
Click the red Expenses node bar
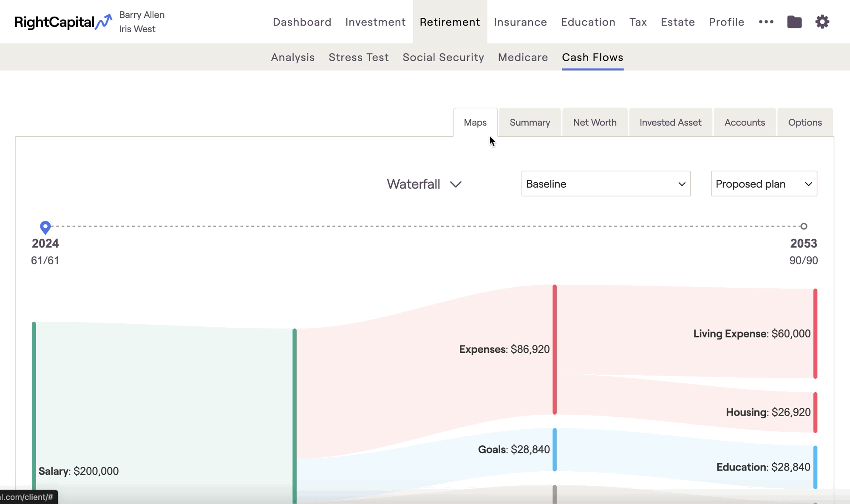point(555,349)
